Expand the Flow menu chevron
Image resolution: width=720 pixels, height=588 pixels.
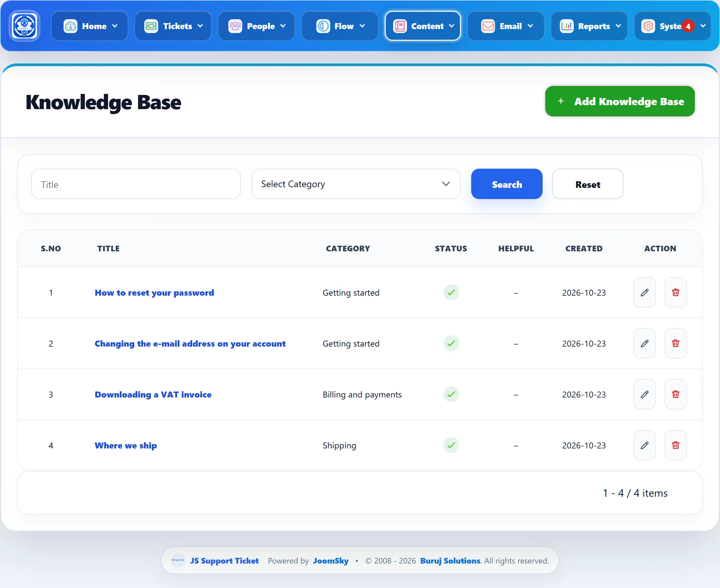point(362,26)
